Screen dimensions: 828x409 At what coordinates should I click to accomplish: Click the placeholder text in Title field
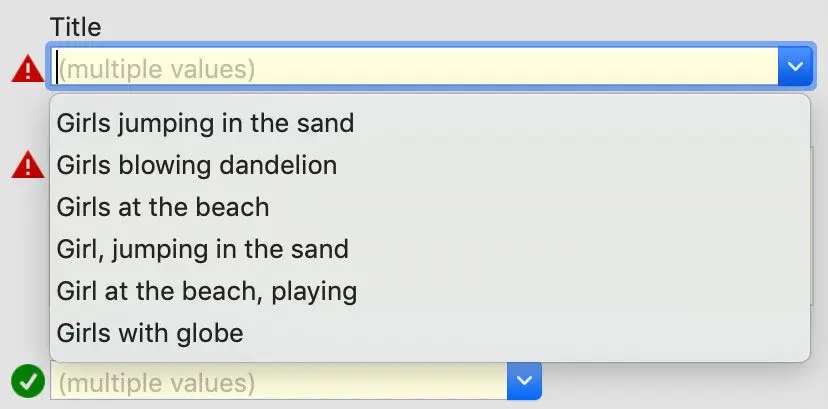tap(156, 69)
